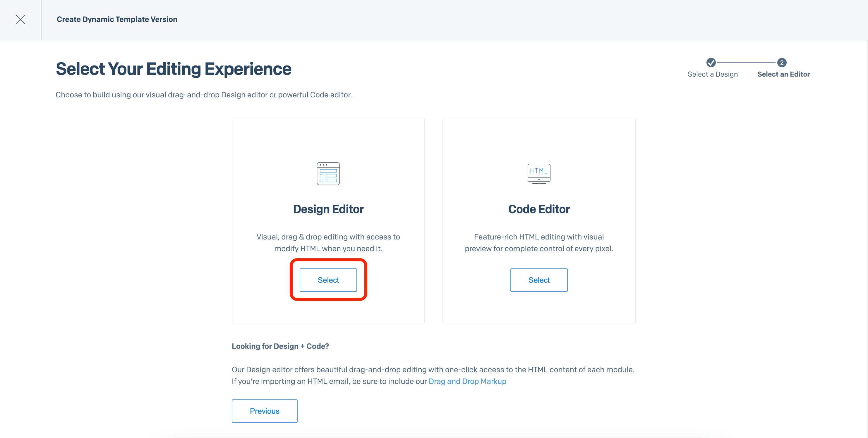Click the Visual, drag & drop editing description
868x438 pixels.
point(328,242)
